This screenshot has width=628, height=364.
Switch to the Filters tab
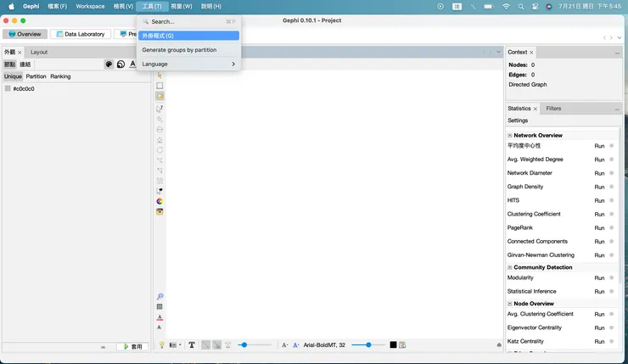[x=553, y=109]
